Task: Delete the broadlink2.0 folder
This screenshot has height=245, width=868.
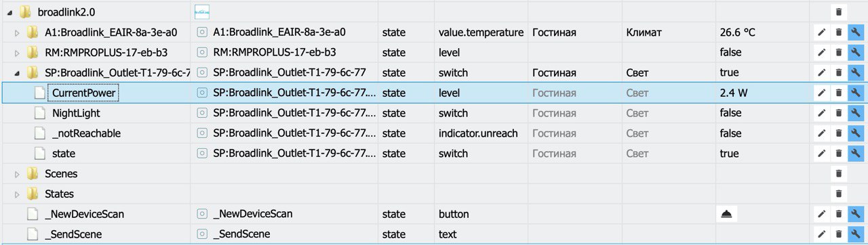Action: [838, 12]
